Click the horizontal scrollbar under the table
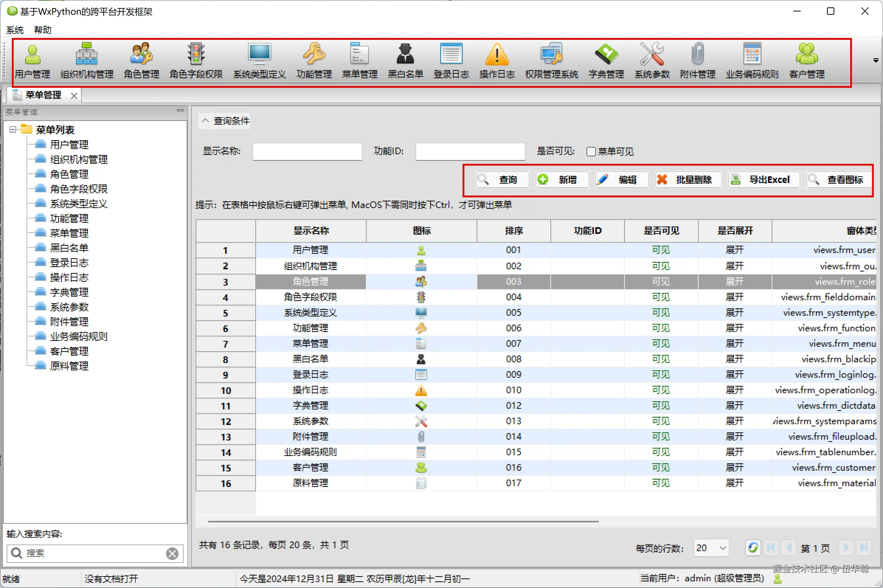This screenshot has height=588, width=883. (403, 521)
